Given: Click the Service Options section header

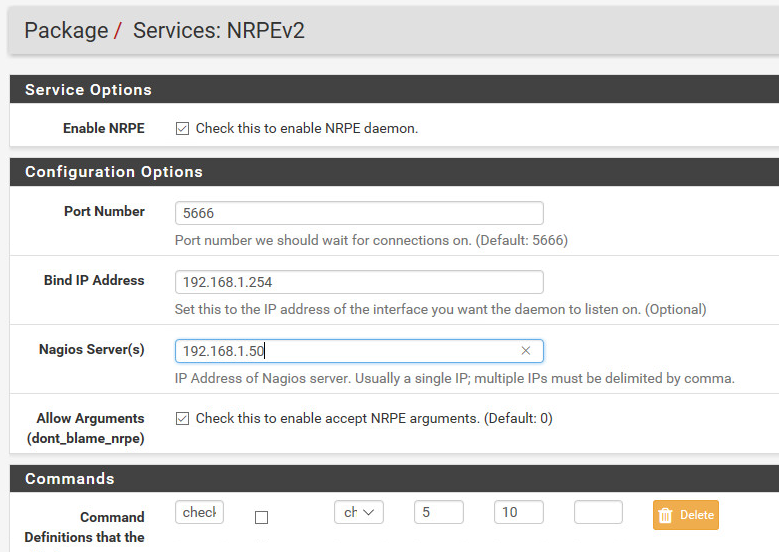Looking at the screenshot, I should click(x=394, y=89).
